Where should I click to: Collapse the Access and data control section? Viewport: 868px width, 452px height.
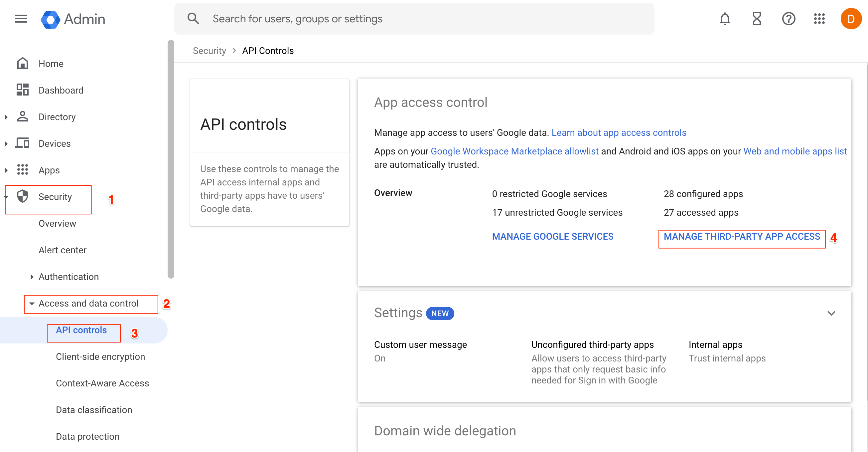(31, 303)
